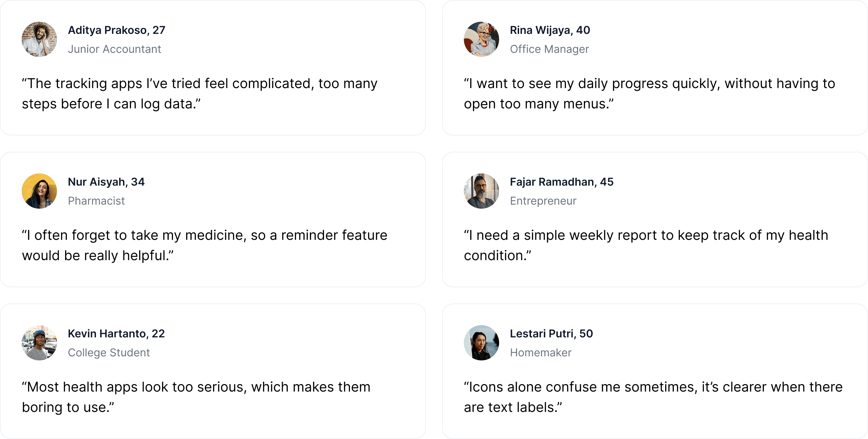Click Nur Aisyah's avatar photo

coord(39,191)
